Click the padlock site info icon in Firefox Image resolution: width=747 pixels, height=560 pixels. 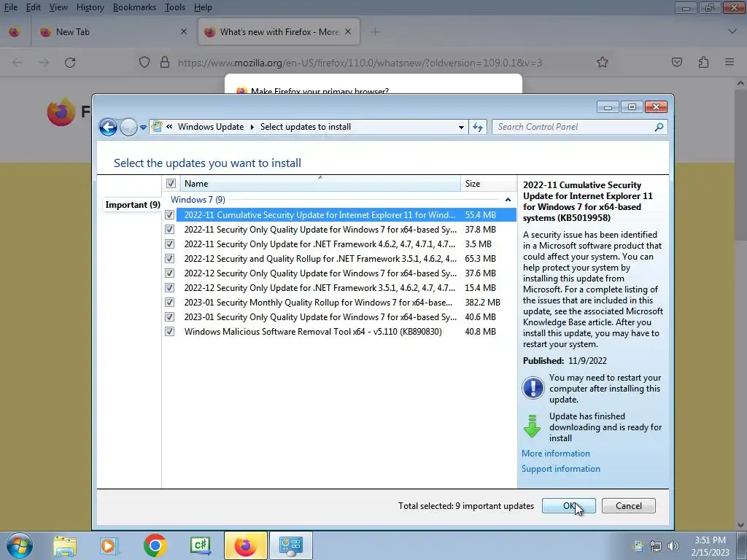165,63
